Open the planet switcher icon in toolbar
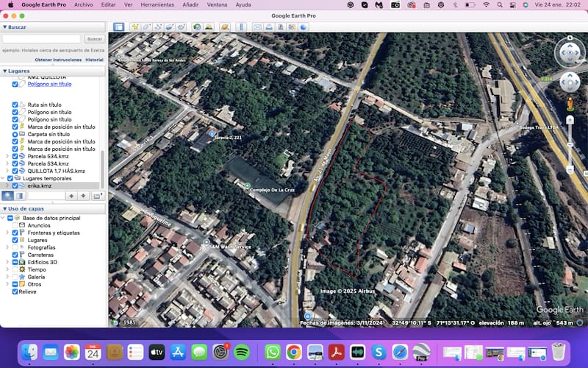The width and height of the screenshot is (588, 368). coord(225,27)
